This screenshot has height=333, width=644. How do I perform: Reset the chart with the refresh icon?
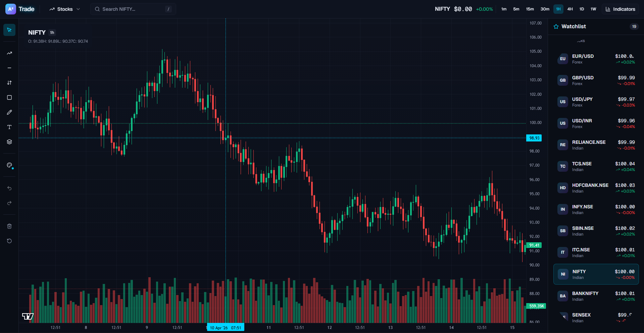[9, 241]
